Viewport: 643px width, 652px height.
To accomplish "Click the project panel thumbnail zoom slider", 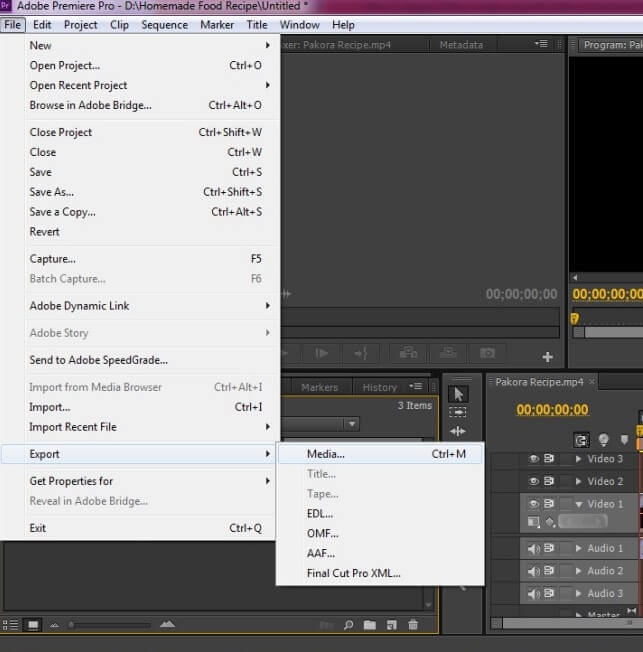I will [x=110, y=625].
